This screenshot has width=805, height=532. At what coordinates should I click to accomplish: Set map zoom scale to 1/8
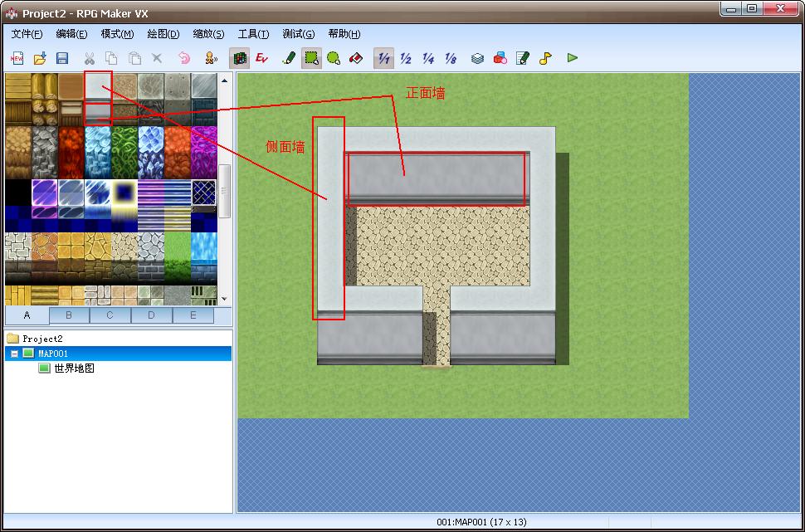[451, 58]
